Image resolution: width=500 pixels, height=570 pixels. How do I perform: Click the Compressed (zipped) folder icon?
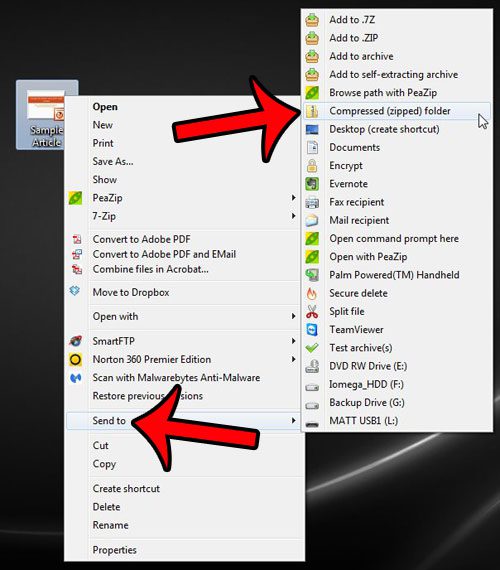coord(312,111)
